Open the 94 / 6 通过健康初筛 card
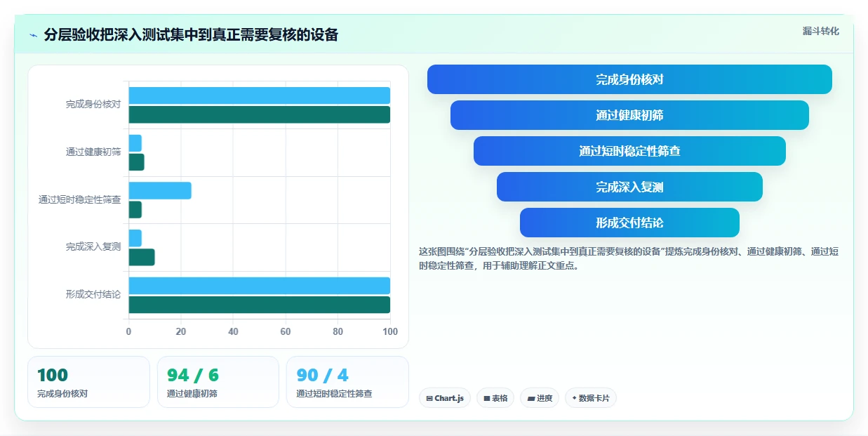 [218, 382]
